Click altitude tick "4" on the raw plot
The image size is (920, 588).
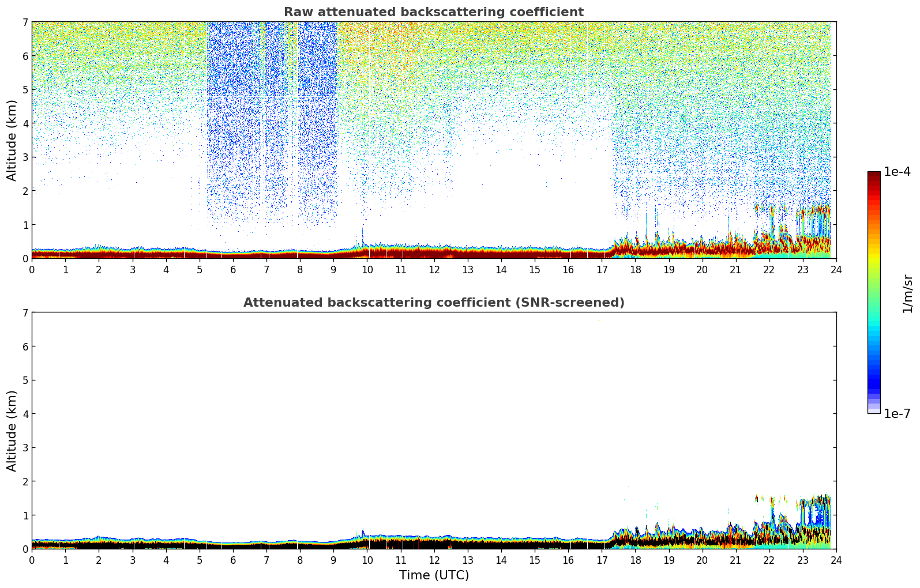pyautogui.click(x=25, y=123)
